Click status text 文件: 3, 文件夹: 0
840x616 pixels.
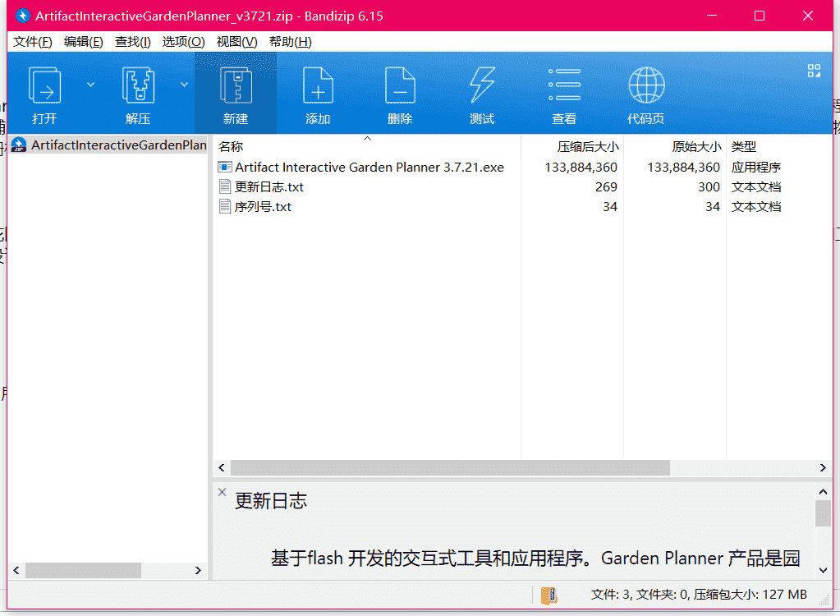640,595
